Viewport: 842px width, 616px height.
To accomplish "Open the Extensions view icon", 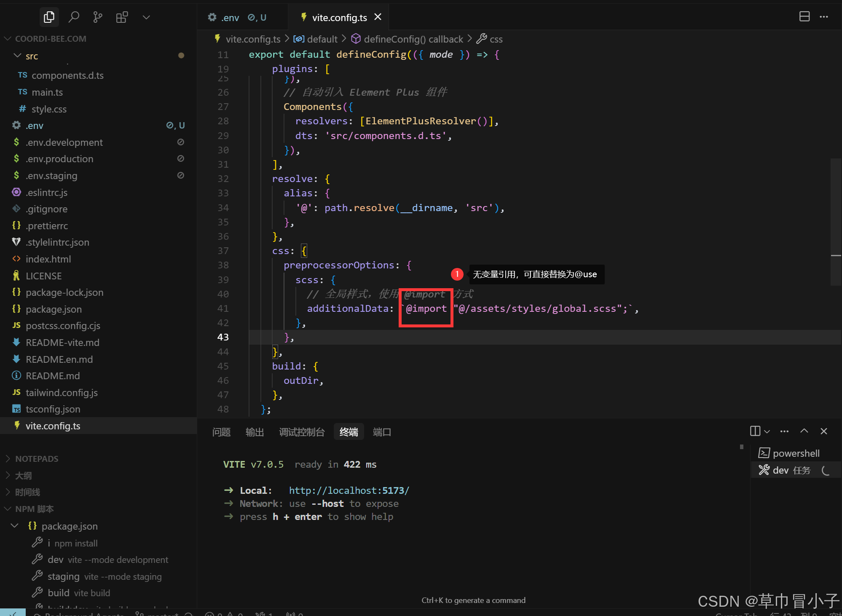I will click(x=122, y=17).
